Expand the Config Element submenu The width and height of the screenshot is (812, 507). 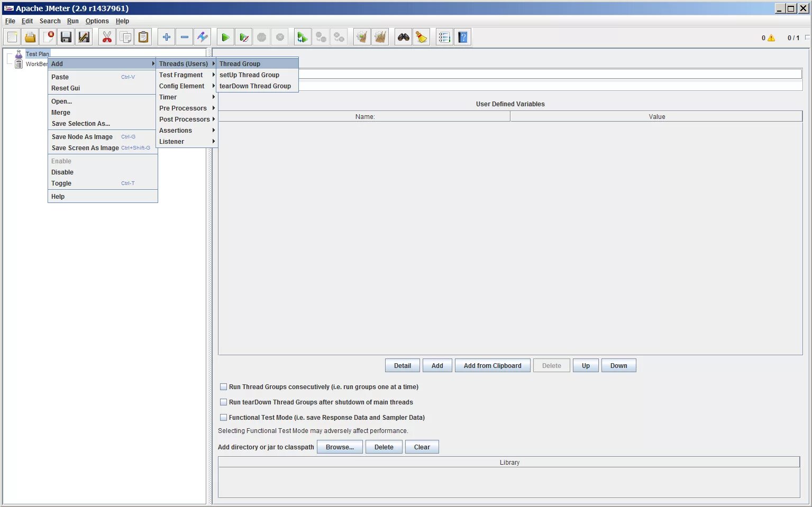coord(187,86)
